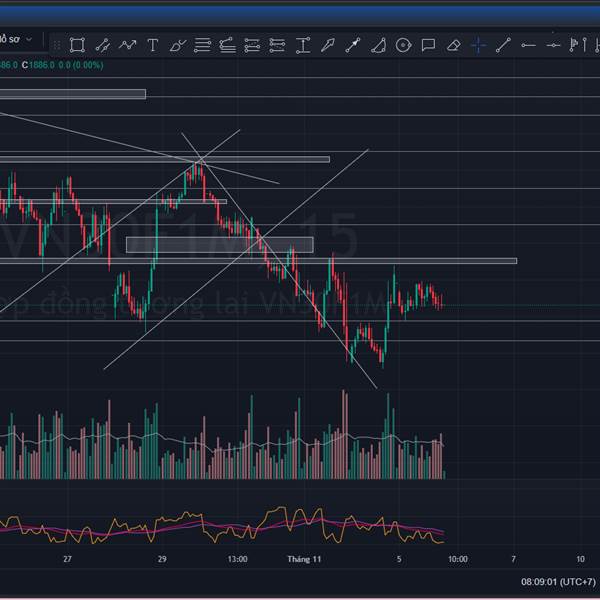
Task: Select the text annotation tool
Action: tap(153, 45)
